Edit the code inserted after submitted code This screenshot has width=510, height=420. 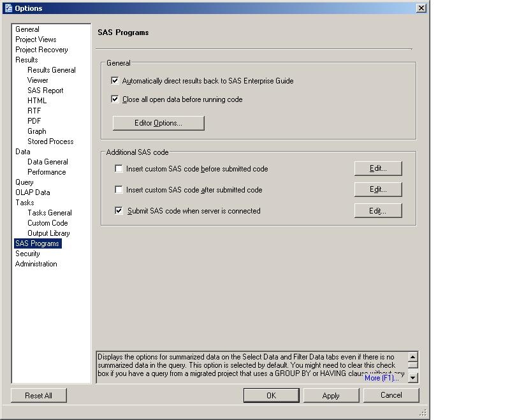click(x=378, y=190)
